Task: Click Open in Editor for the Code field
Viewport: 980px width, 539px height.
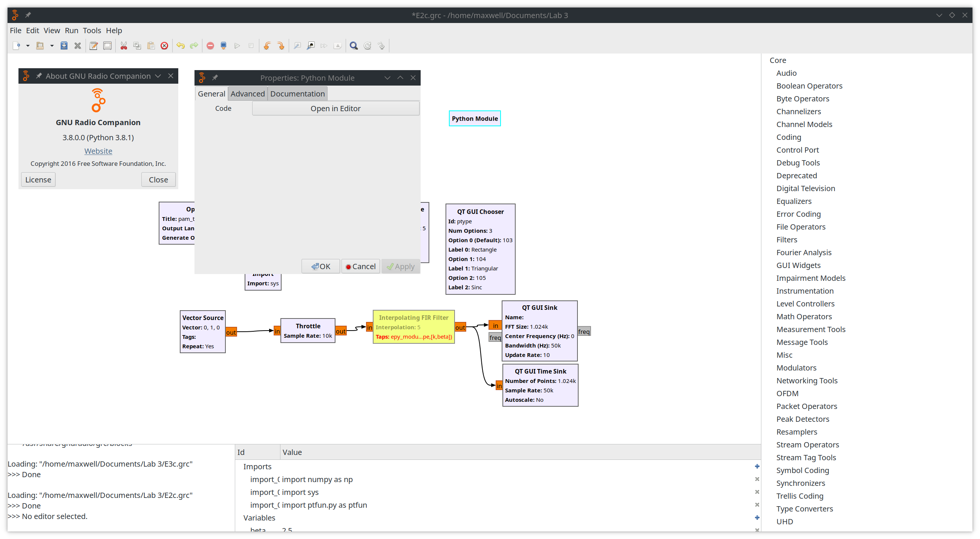Action: pyautogui.click(x=335, y=109)
